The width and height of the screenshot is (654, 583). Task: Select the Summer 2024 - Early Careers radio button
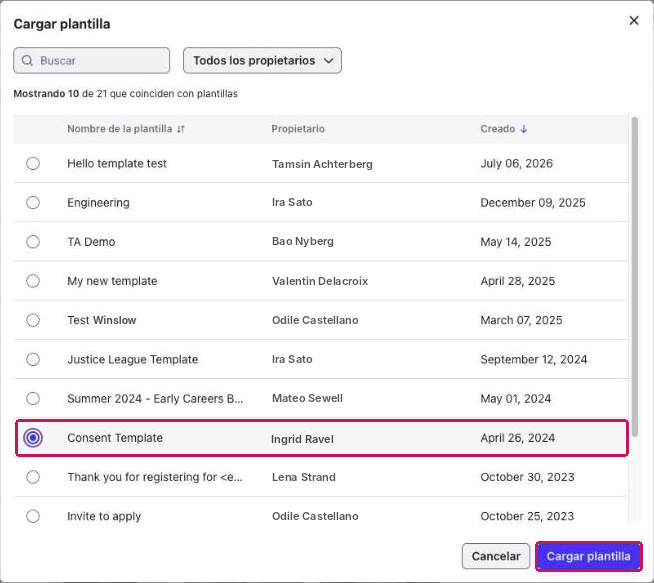coord(33,399)
